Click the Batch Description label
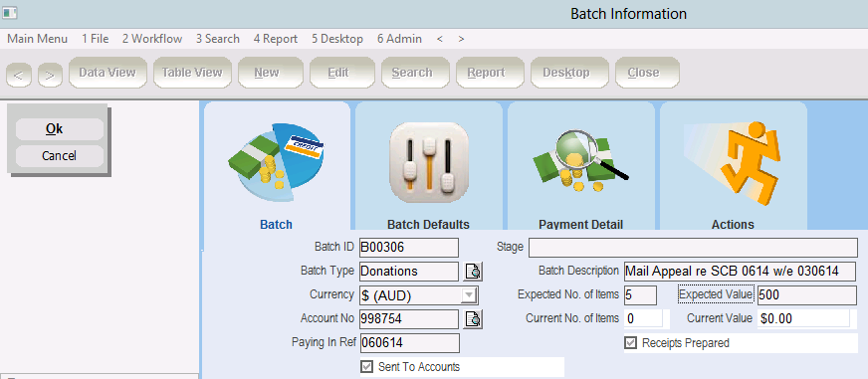Image resolution: width=868 pixels, height=379 pixels. coord(578,271)
